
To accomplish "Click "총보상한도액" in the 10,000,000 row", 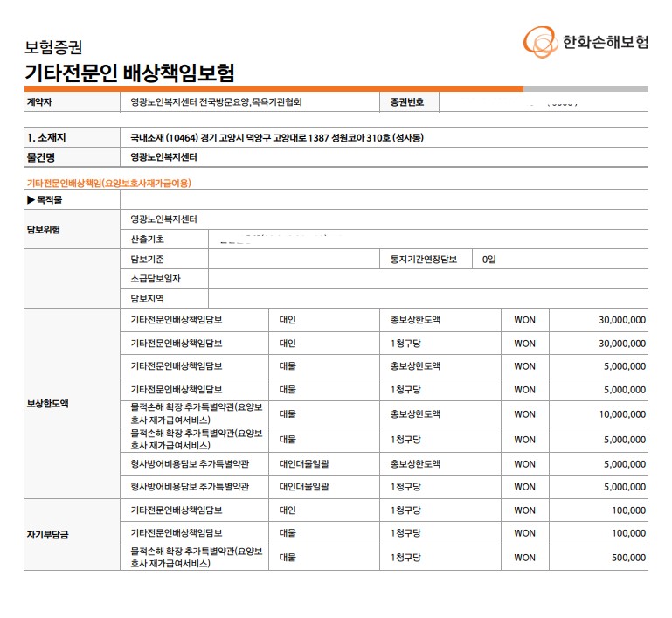I will (415, 414).
